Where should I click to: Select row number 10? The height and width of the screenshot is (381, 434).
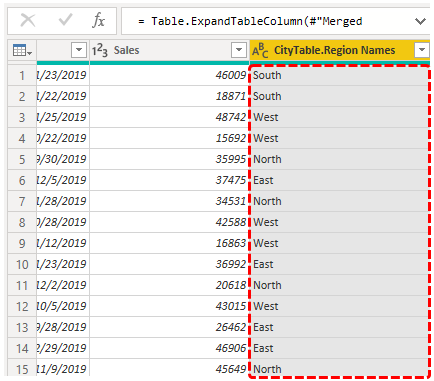coord(22,264)
